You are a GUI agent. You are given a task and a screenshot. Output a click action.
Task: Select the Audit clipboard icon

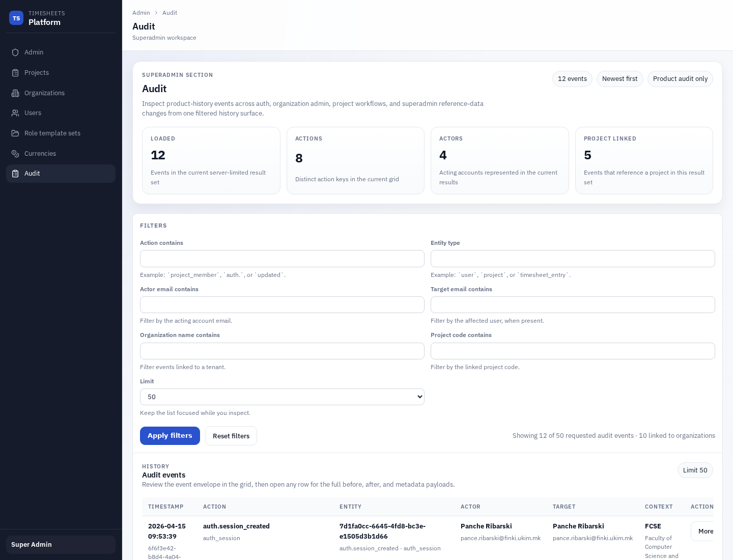coord(16,173)
